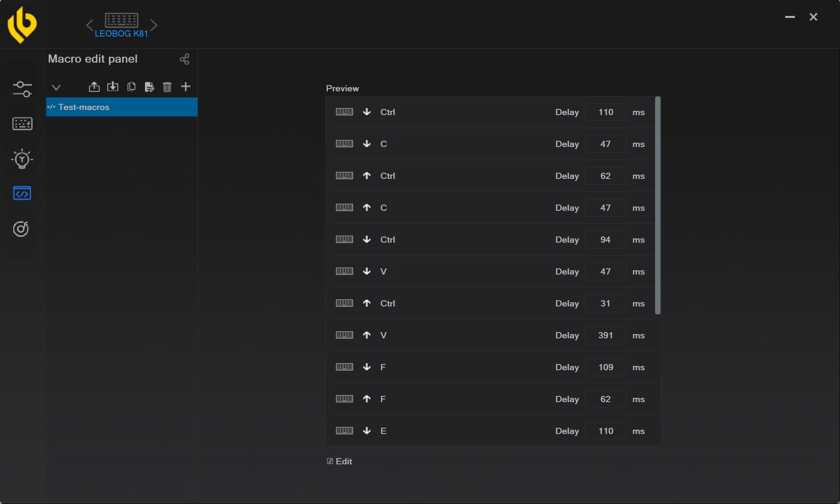Edit the 47 delay for C up

point(605,208)
